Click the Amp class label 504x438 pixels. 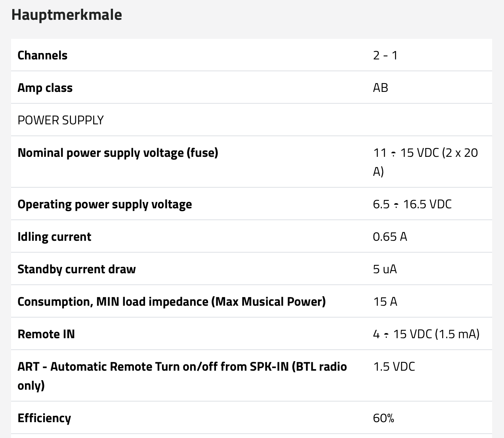click(45, 88)
